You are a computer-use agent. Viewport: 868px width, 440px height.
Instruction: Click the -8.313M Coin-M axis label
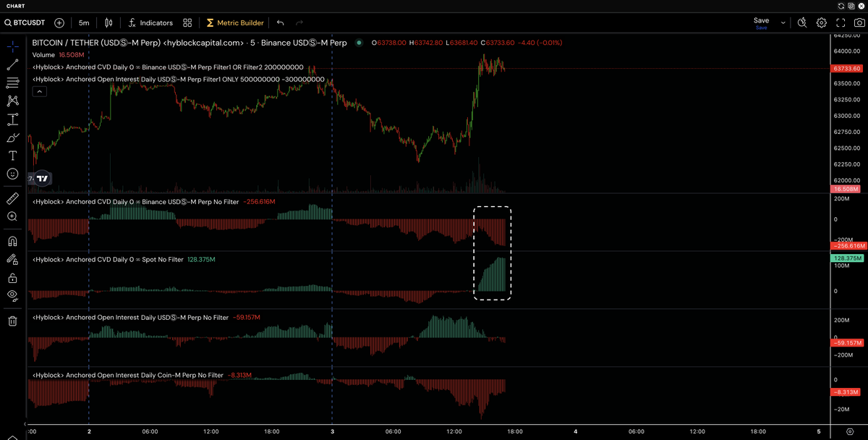pyautogui.click(x=846, y=392)
